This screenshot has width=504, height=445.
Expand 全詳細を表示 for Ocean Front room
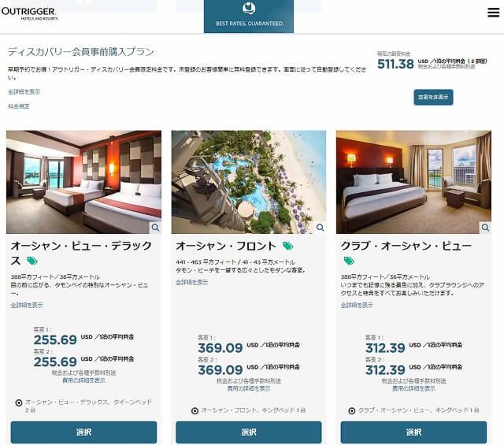[192, 282]
